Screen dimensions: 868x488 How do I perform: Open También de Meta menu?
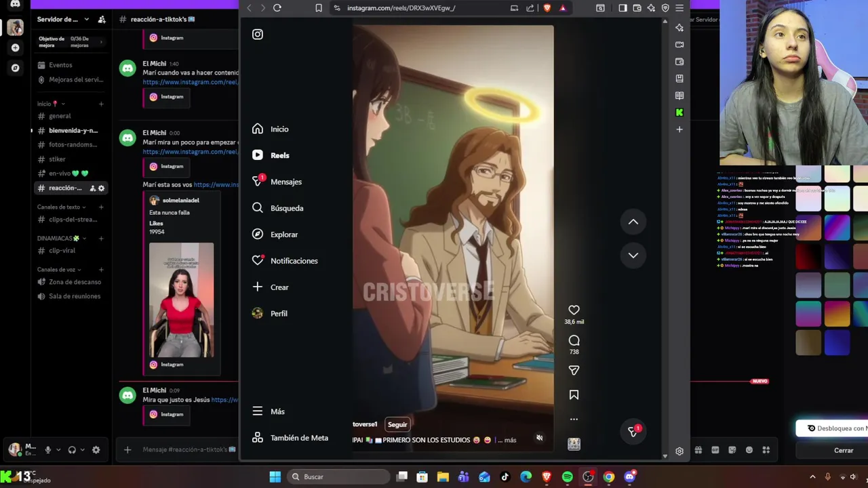[x=290, y=438]
